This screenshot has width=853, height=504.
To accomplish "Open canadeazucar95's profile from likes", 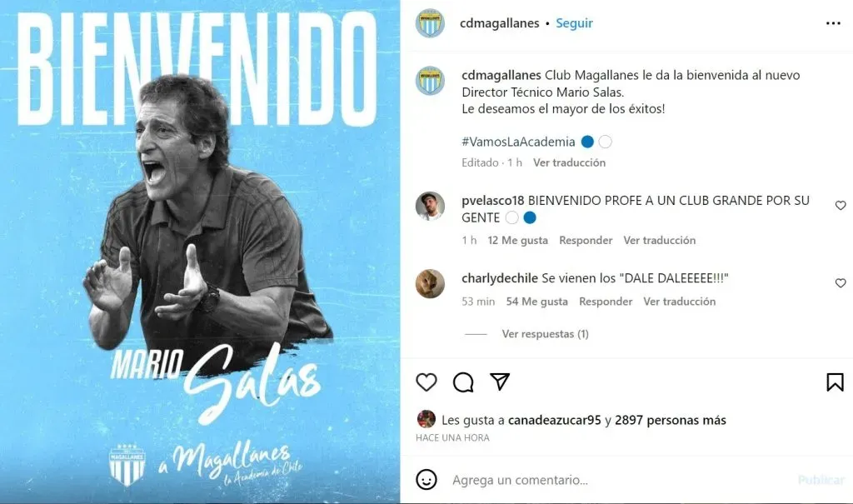I will [554, 420].
